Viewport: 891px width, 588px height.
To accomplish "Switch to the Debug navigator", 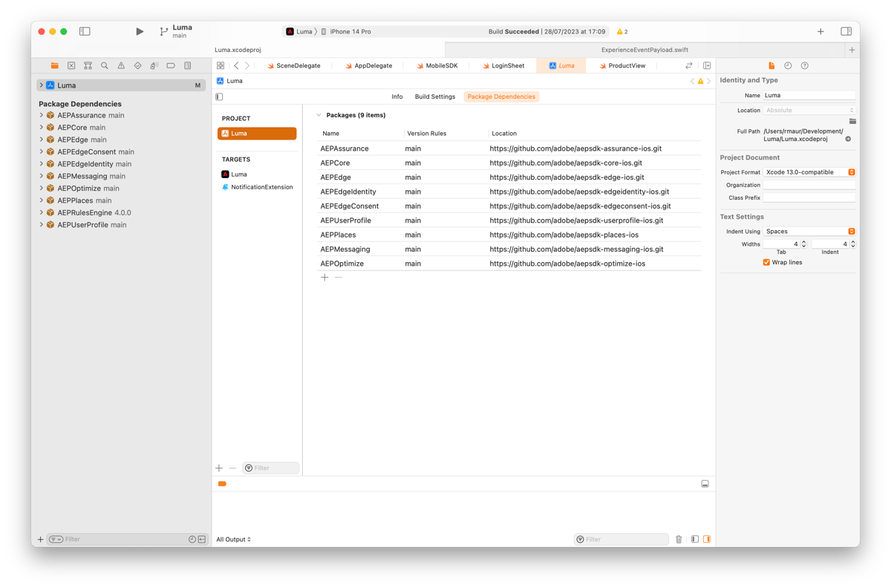I will (154, 66).
